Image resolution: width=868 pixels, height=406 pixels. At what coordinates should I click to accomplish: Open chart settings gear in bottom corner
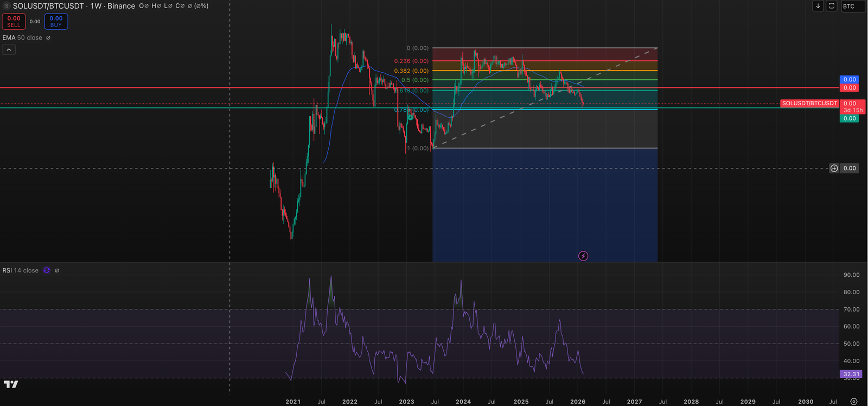pyautogui.click(x=853, y=402)
